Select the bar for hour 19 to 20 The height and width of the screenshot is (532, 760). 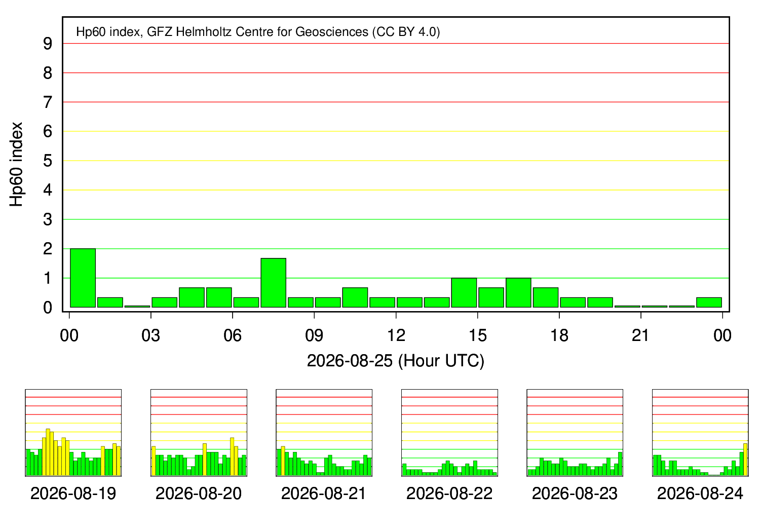click(600, 302)
